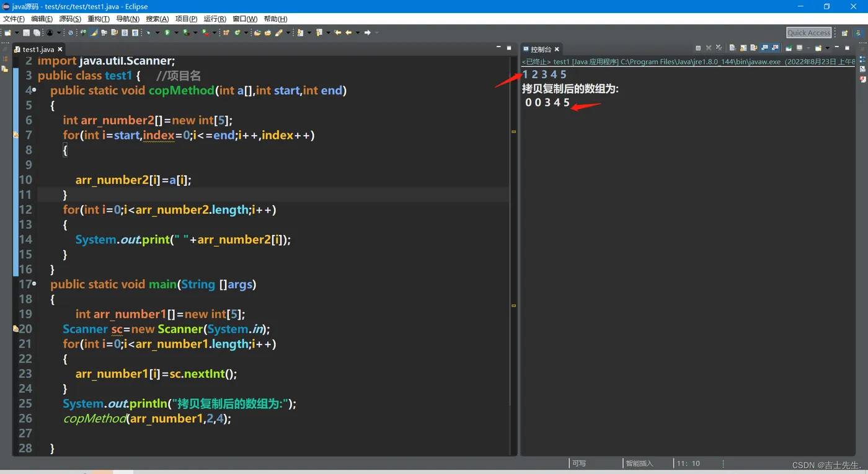Viewport: 868px width, 474px height.
Task: Click the Save icon in main toolbar
Action: (26, 32)
